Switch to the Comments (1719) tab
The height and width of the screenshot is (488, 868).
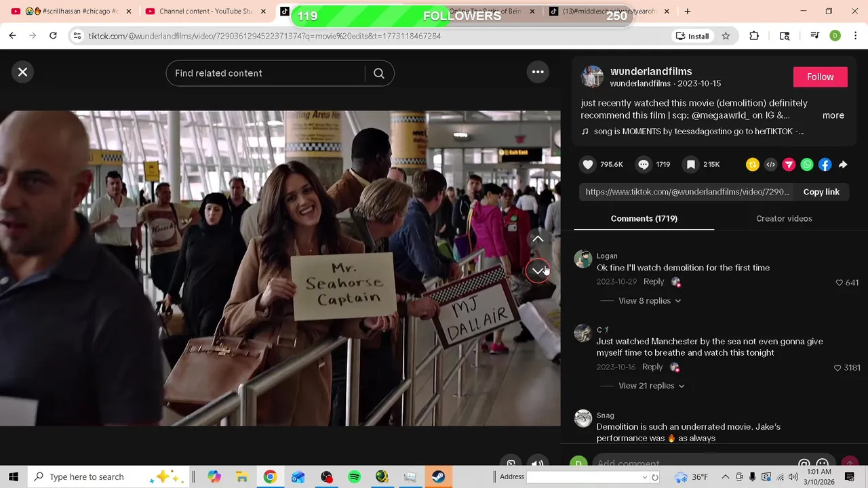coord(644,218)
